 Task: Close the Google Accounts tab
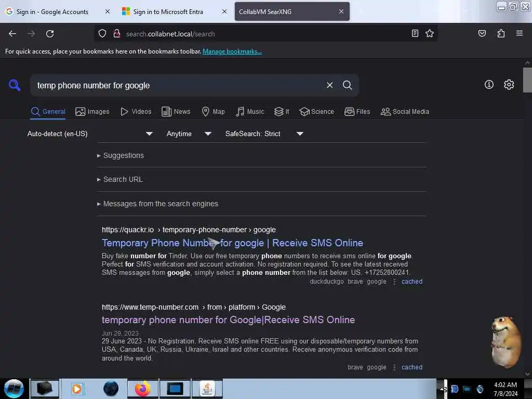click(x=108, y=11)
